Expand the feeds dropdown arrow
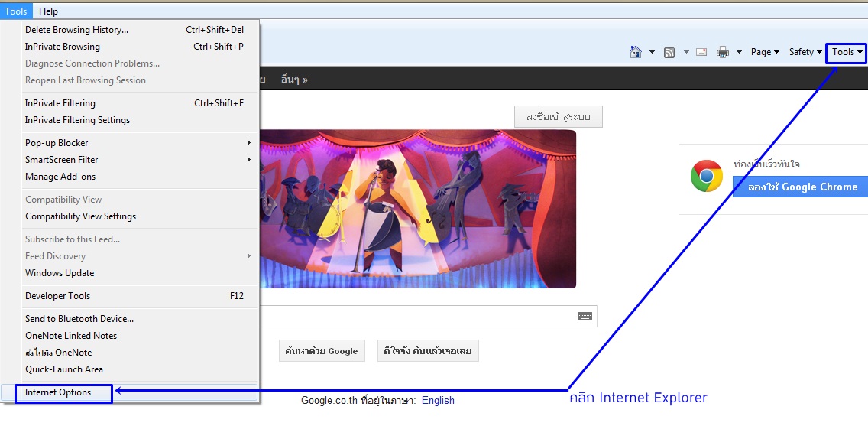868x439 pixels. point(686,52)
